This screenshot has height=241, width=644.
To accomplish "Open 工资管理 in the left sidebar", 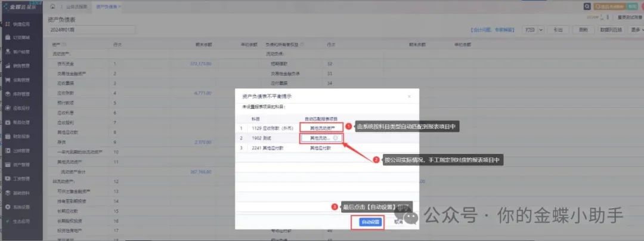I will coord(21,178).
